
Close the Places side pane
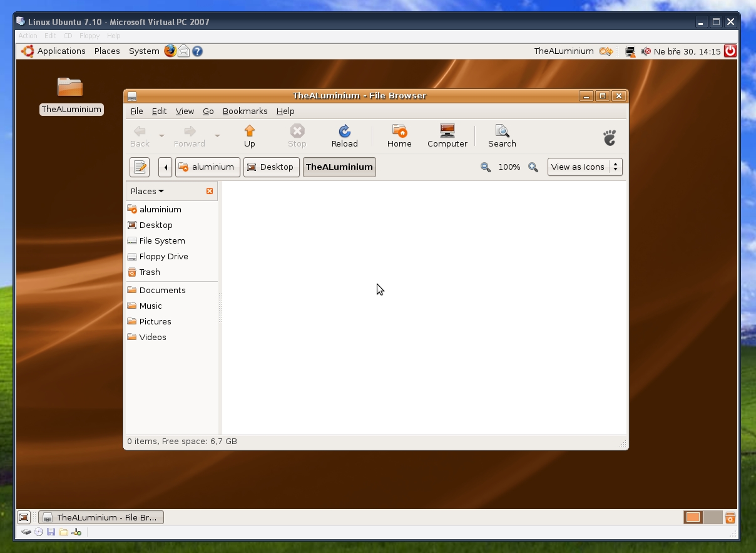[210, 191]
